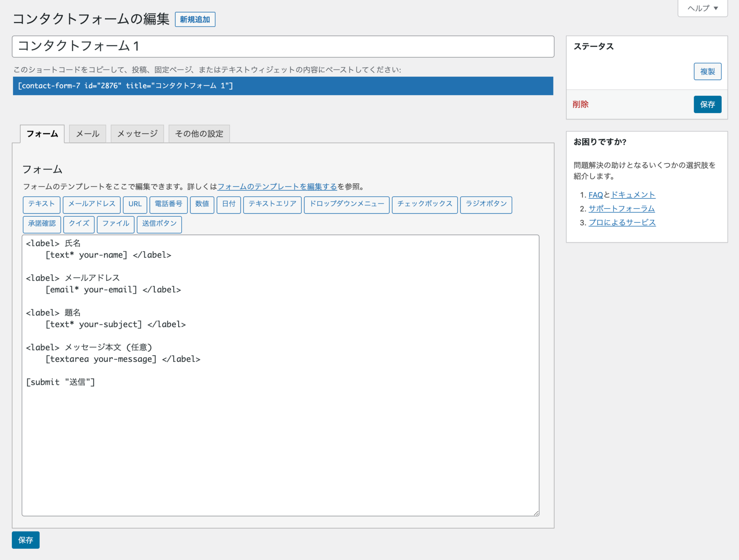
Task: Click the 複製 button
Action: (707, 72)
